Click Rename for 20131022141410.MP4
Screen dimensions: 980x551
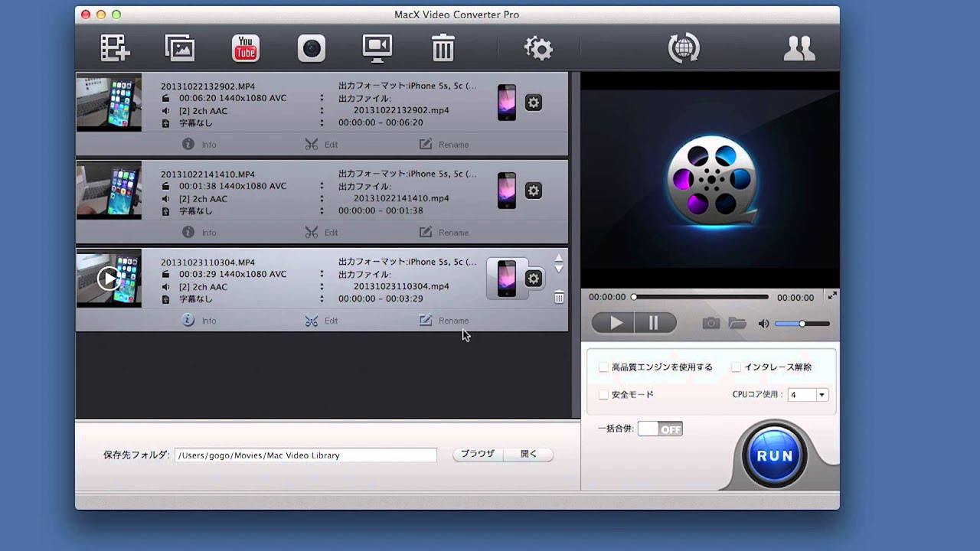click(x=444, y=233)
